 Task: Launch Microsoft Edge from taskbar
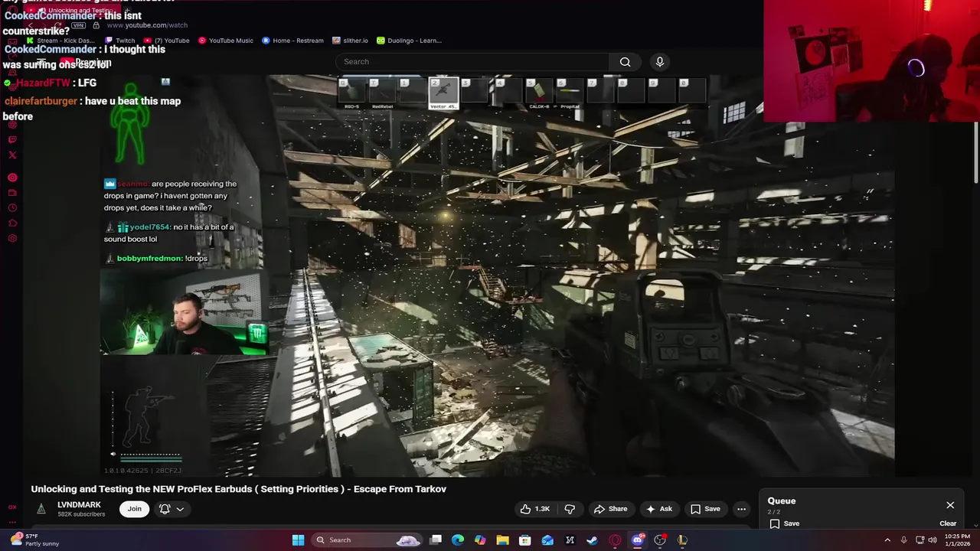point(458,540)
